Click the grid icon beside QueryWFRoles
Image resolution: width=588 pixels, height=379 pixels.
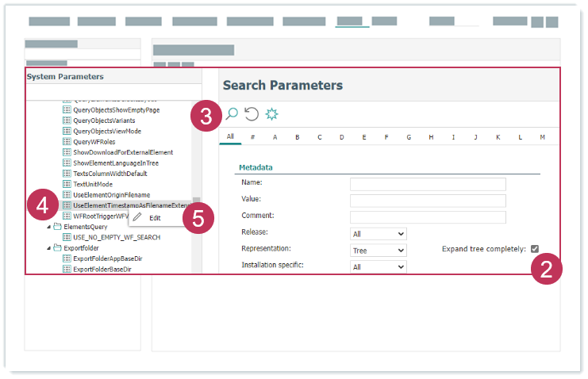(67, 141)
